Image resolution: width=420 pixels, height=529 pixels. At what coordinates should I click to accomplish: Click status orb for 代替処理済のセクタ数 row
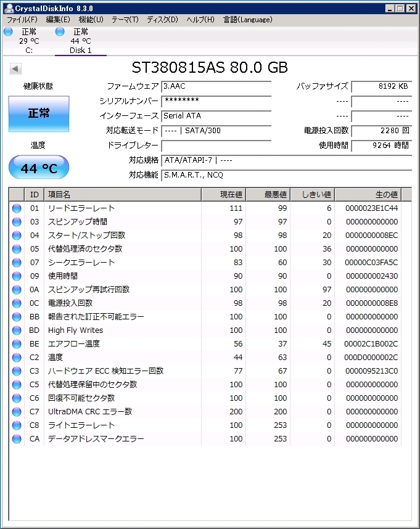[17, 249]
